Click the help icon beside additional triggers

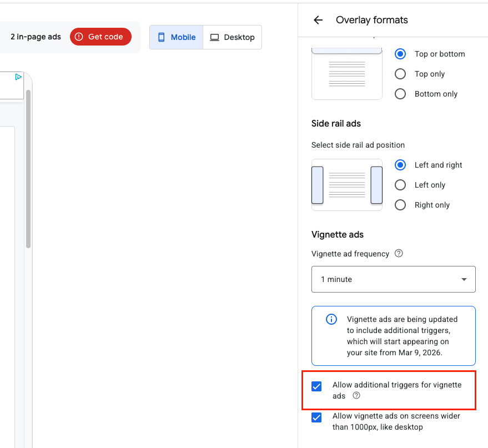(356, 395)
